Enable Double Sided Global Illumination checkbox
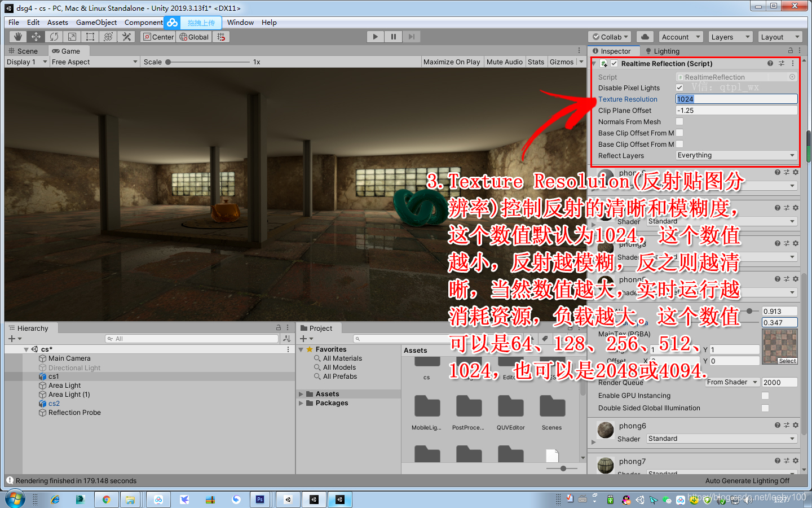812x508 pixels. [x=765, y=408]
